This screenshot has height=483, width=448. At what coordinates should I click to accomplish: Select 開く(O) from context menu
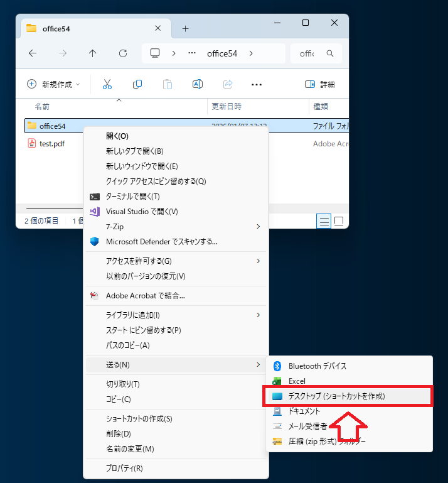(x=176, y=136)
